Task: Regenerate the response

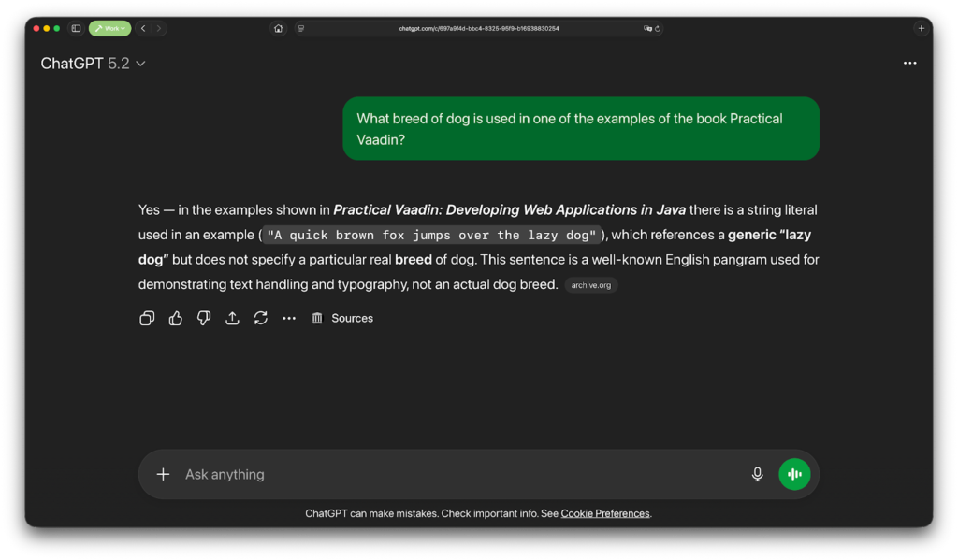Action: click(x=261, y=318)
